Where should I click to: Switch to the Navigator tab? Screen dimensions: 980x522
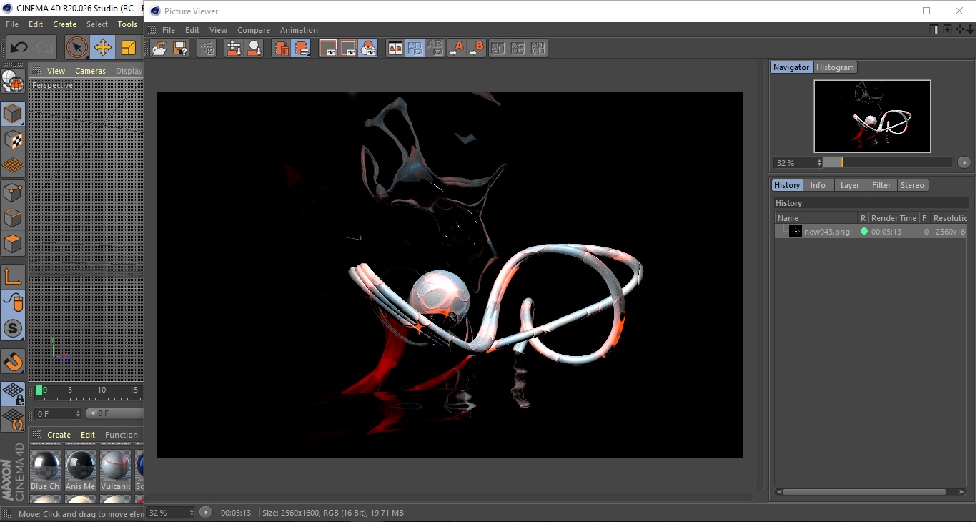pos(791,67)
